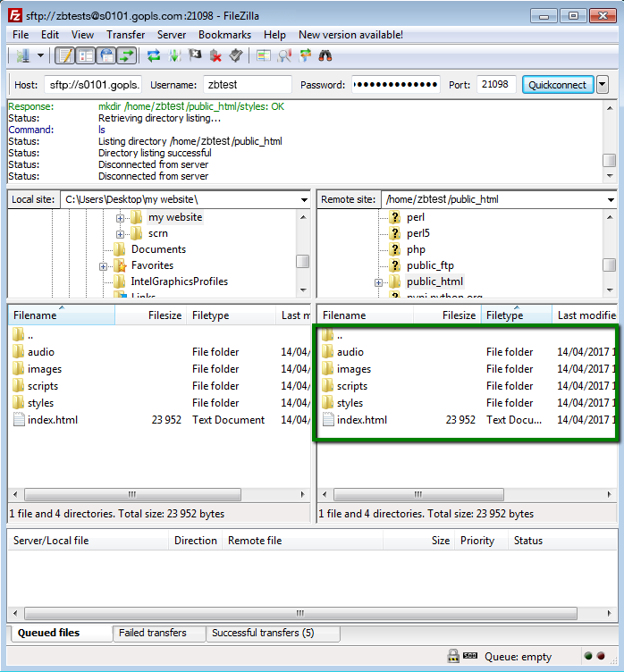Click the Cancel current operation flag icon

click(195, 55)
